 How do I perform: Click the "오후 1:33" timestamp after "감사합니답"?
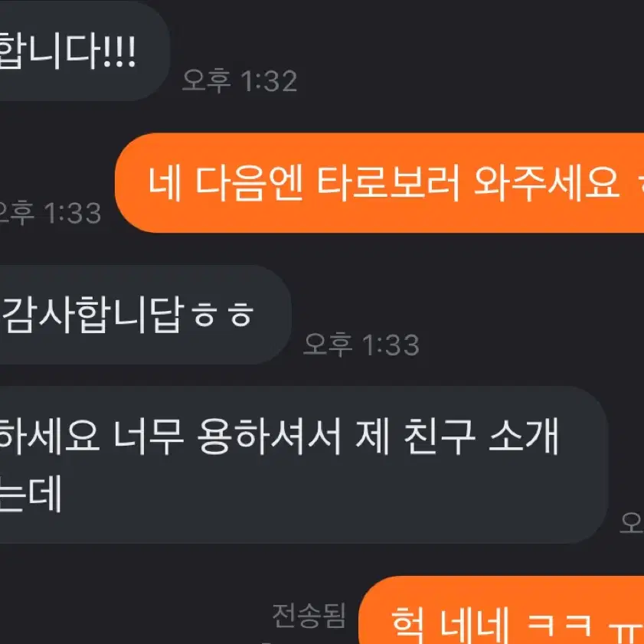click(361, 344)
